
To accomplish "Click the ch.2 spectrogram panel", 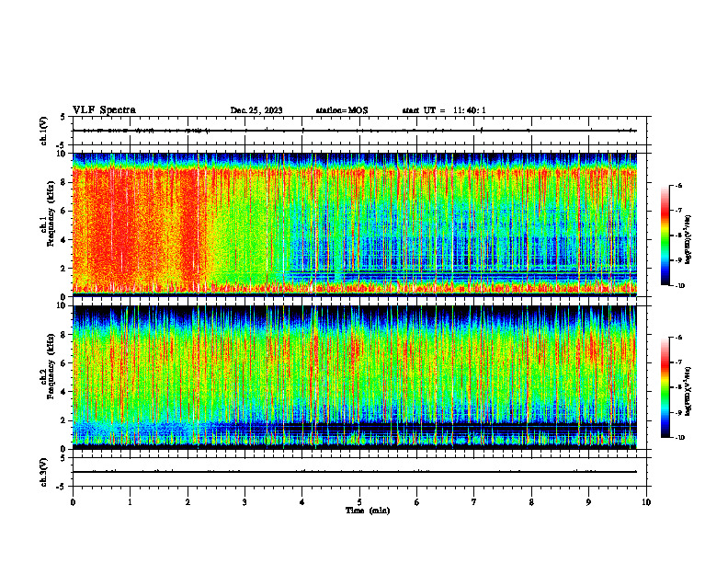I will (x=355, y=377).
